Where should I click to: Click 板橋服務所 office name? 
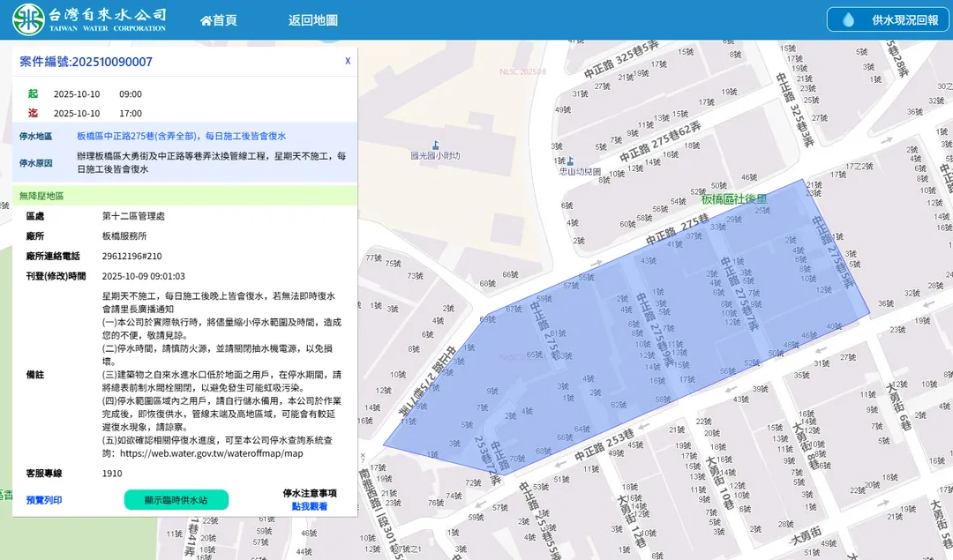pyautogui.click(x=124, y=235)
